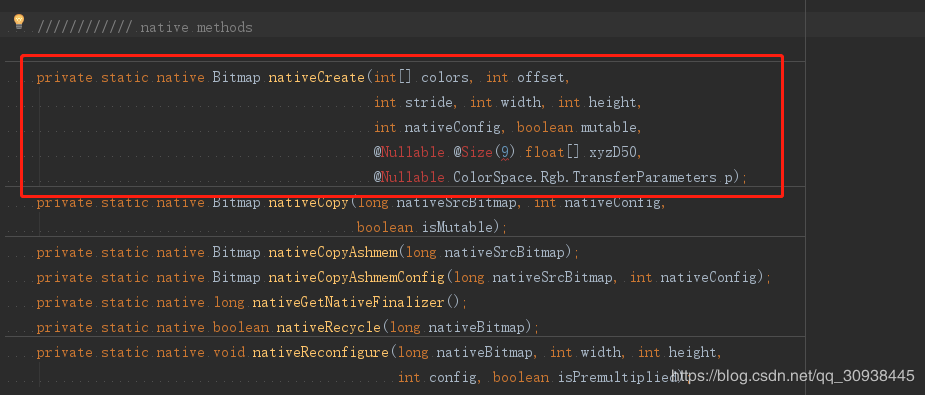Click the nativeRecycle method name

329,327
